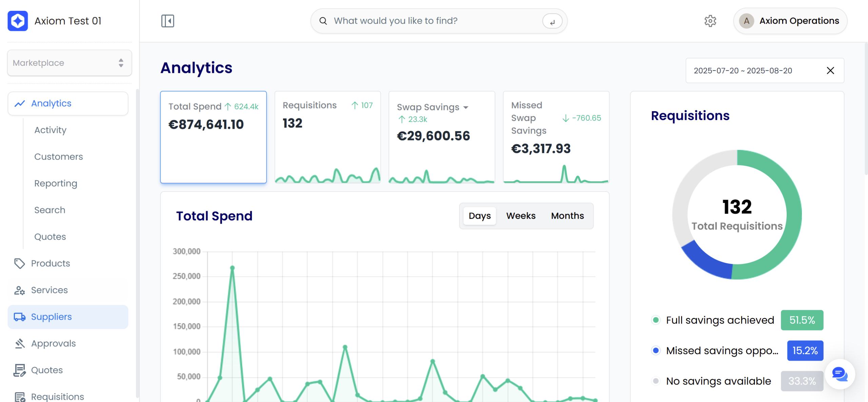Toggle Full savings achieved legend dot
The width and height of the screenshot is (868, 402).
(x=656, y=320)
